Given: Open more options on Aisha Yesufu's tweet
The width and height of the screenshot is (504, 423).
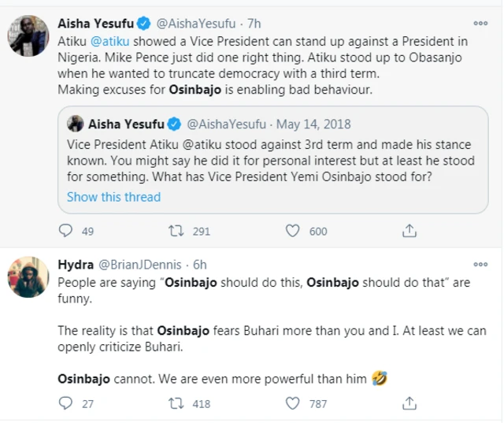Looking at the screenshot, I should [x=480, y=24].
